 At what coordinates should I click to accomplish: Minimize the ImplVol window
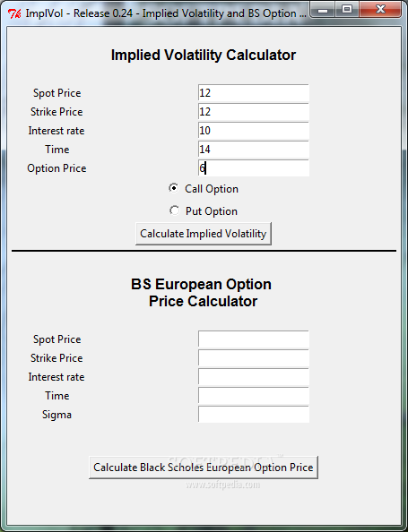[323, 10]
